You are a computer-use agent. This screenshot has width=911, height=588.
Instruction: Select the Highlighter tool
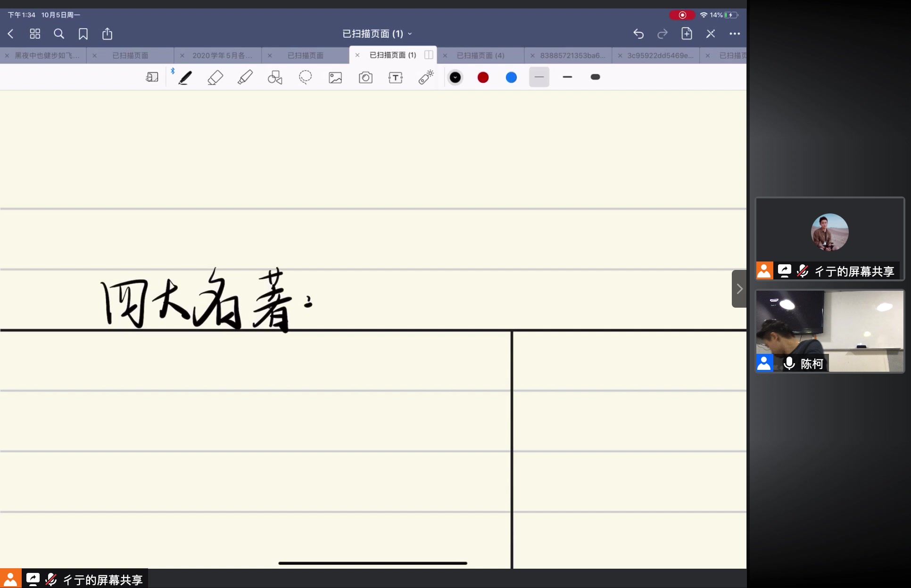[245, 77]
